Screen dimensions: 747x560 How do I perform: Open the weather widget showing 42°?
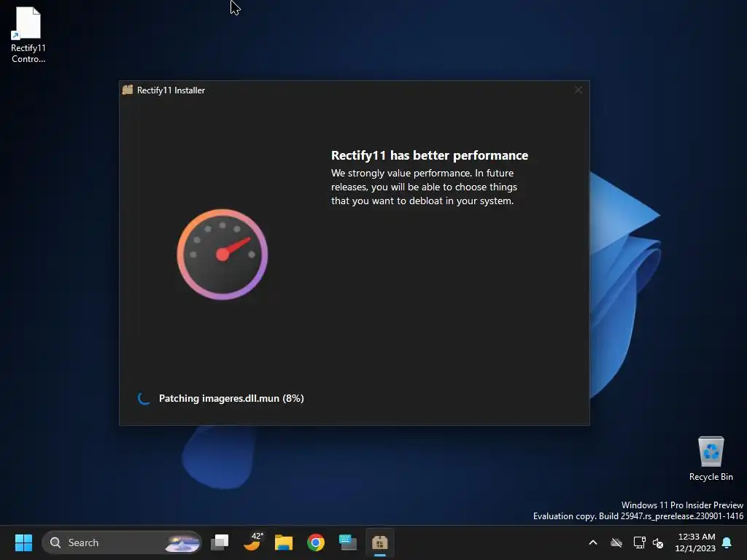pyautogui.click(x=252, y=542)
